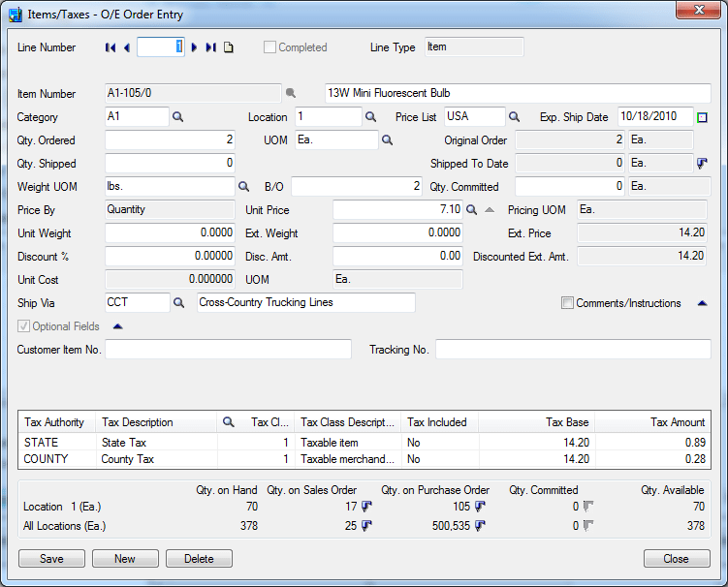Image resolution: width=728 pixels, height=587 pixels.
Task: Open the Exp. Ship Date calendar icon
Action: (x=702, y=117)
